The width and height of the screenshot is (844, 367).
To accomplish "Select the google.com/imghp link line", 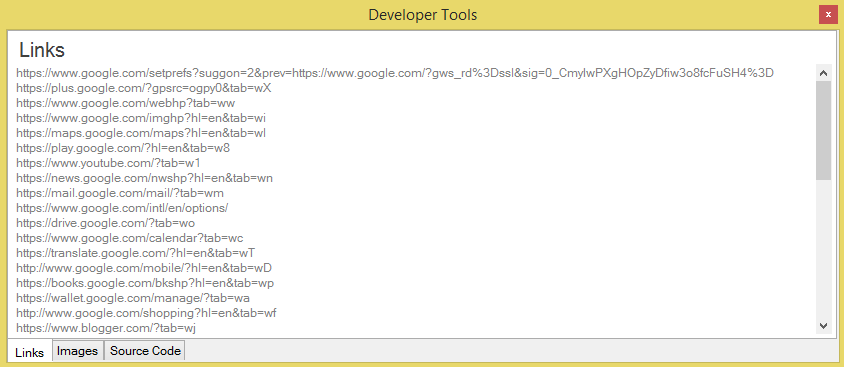I will coord(141,118).
